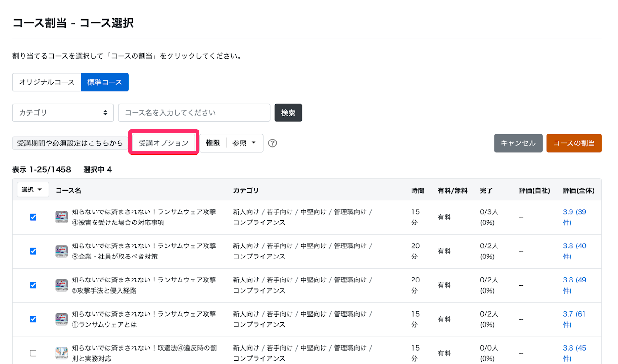Click the 評価(自社) column header
Screen dimensions: 618x364
534,190
